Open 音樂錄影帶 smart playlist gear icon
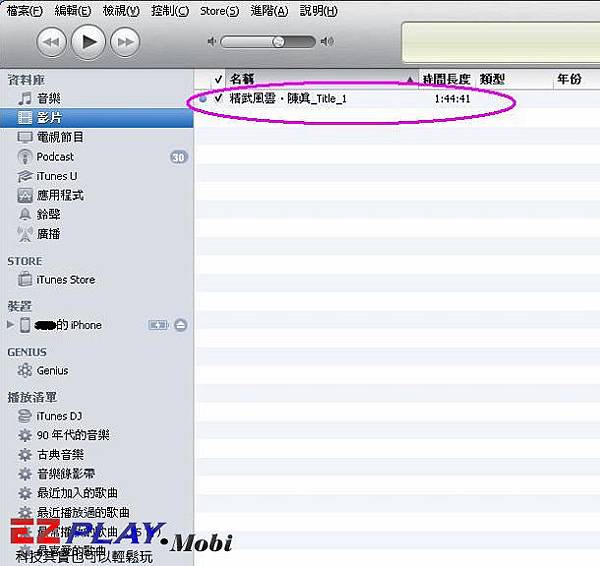Image resolution: width=600 pixels, height=566 pixels. coord(25,474)
